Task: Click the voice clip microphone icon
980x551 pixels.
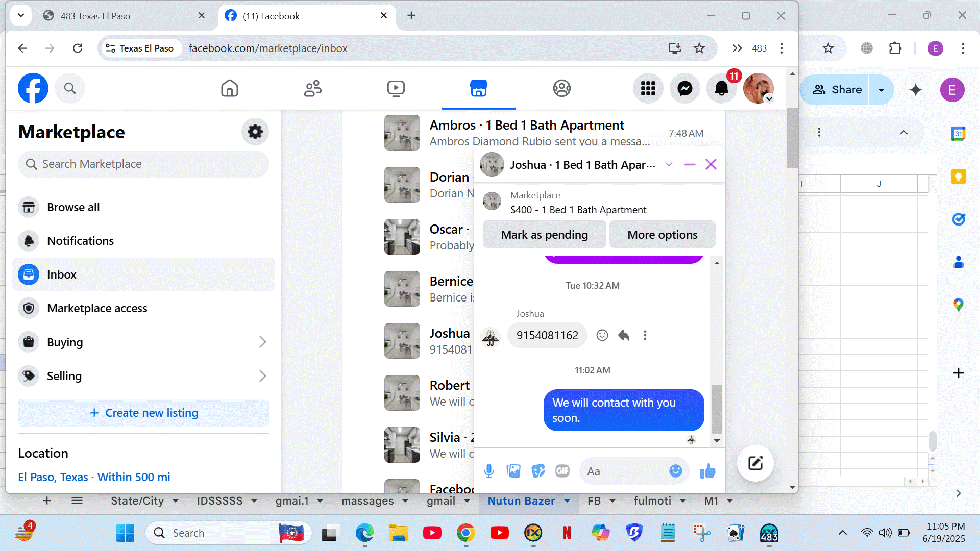Action: coord(488,471)
